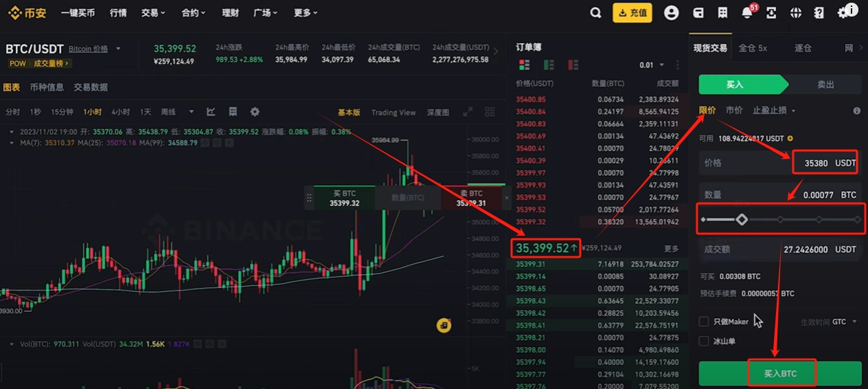Click the 50% point on amount slider
868x389 pixels.
click(x=780, y=219)
